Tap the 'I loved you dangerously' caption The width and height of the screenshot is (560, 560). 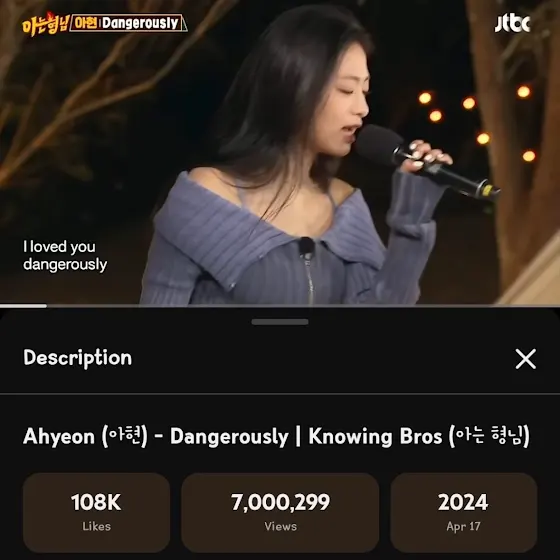tap(65, 256)
